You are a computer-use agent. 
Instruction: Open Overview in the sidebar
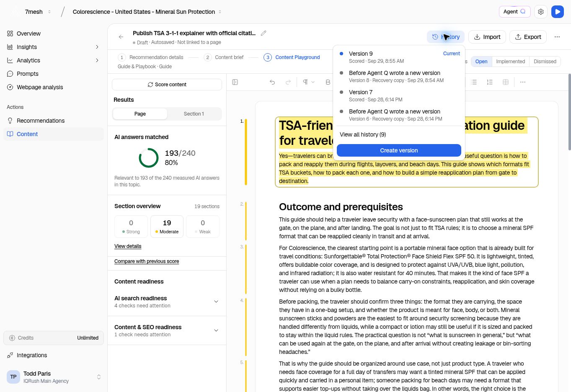click(54, 34)
